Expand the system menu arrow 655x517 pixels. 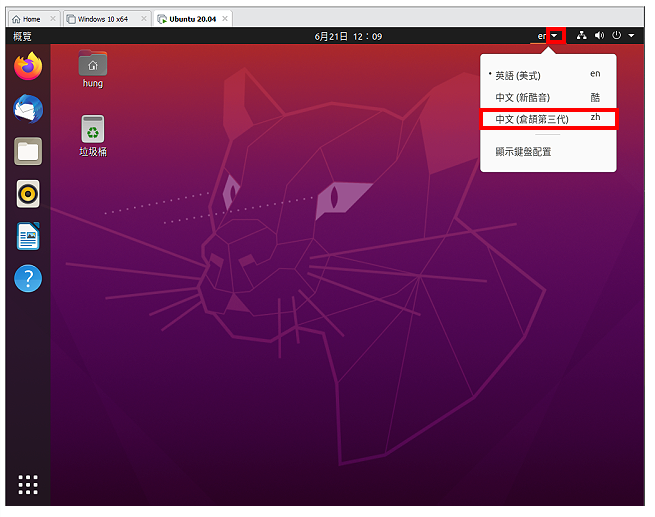(632, 36)
